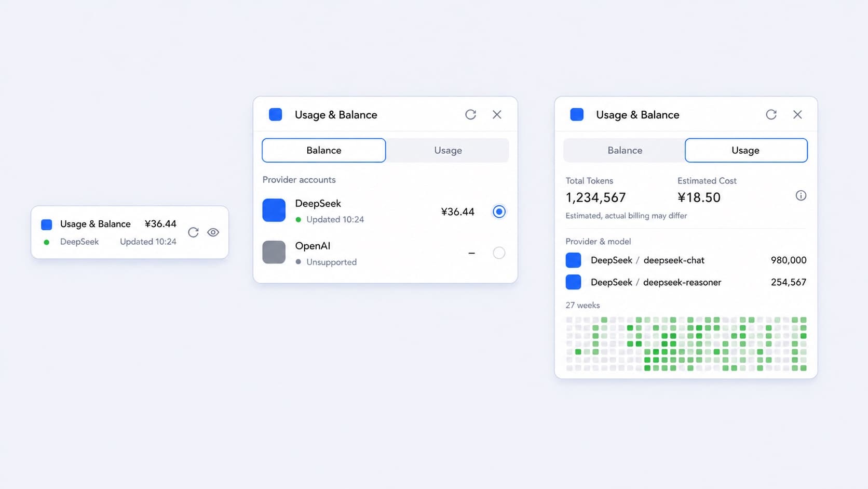868x489 pixels.
Task: Close the Balance tab panel
Action: [x=497, y=114]
